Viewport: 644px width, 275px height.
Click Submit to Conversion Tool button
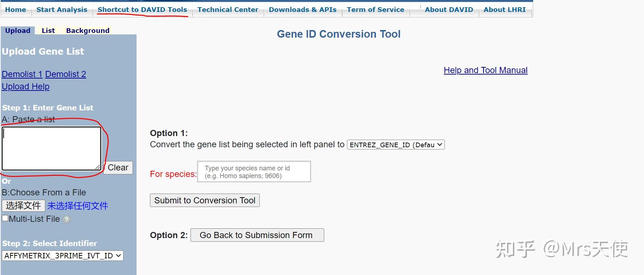[205, 200]
